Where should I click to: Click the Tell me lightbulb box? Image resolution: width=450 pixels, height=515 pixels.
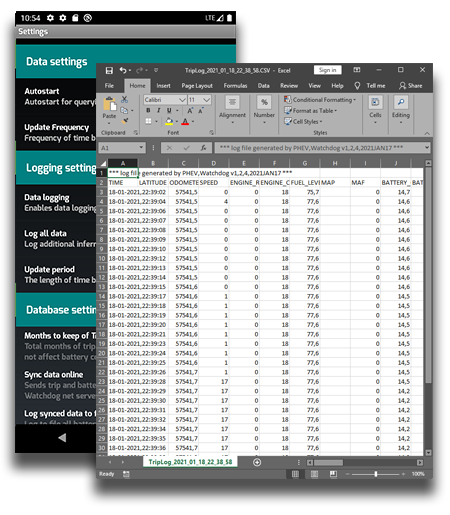(370, 86)
